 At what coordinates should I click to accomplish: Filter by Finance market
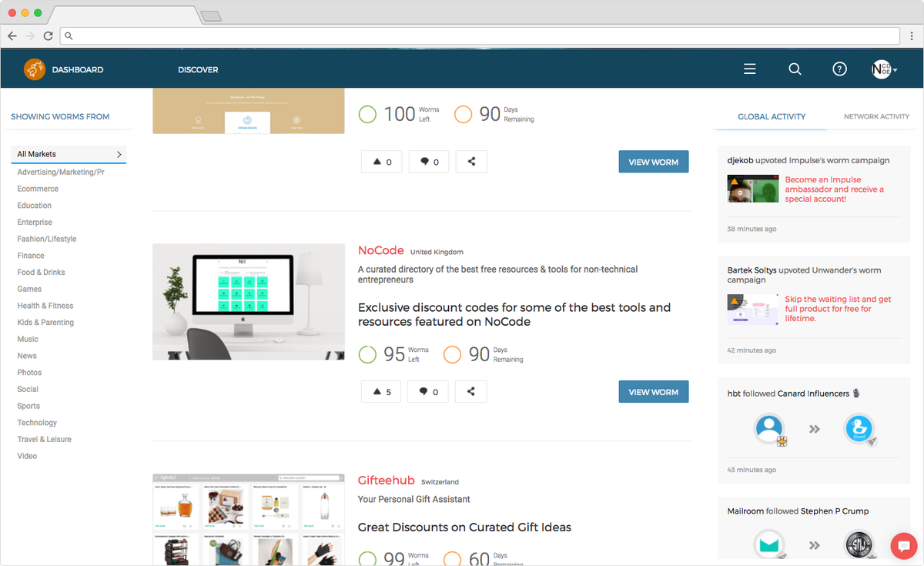coord(31,256)
